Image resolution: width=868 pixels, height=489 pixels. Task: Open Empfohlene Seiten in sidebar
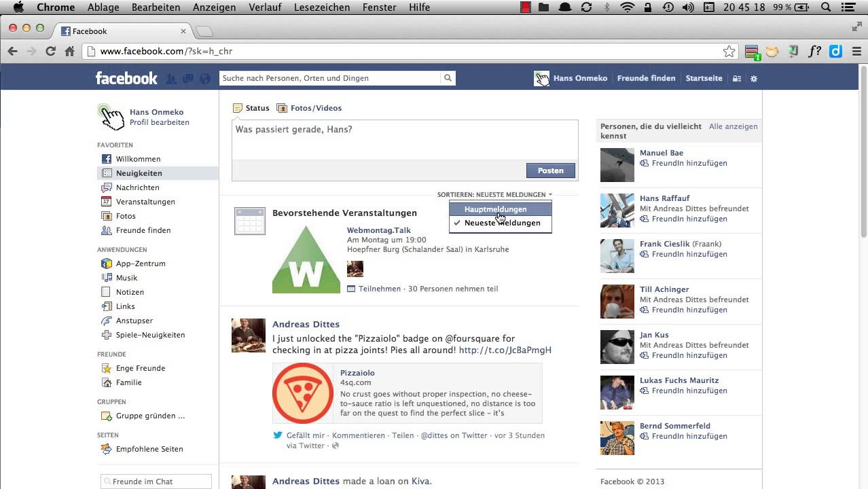click(x=149, y=449)
